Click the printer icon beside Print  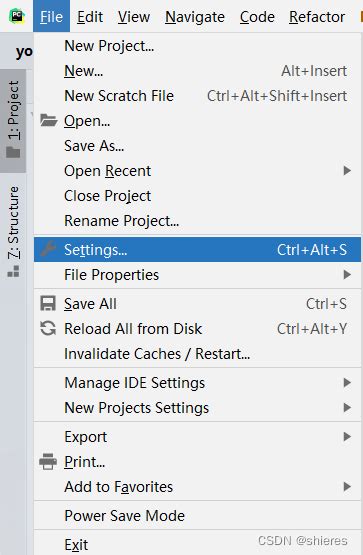(x=48, y=462)
